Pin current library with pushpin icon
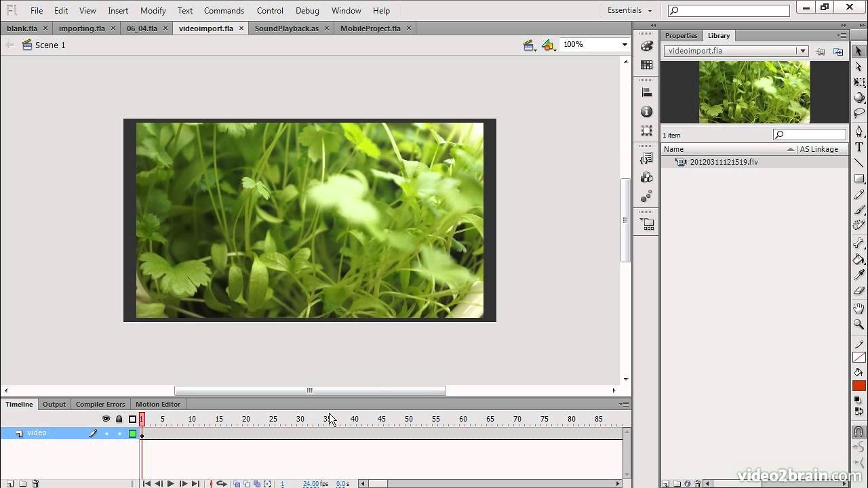 [x=821, y=52]
